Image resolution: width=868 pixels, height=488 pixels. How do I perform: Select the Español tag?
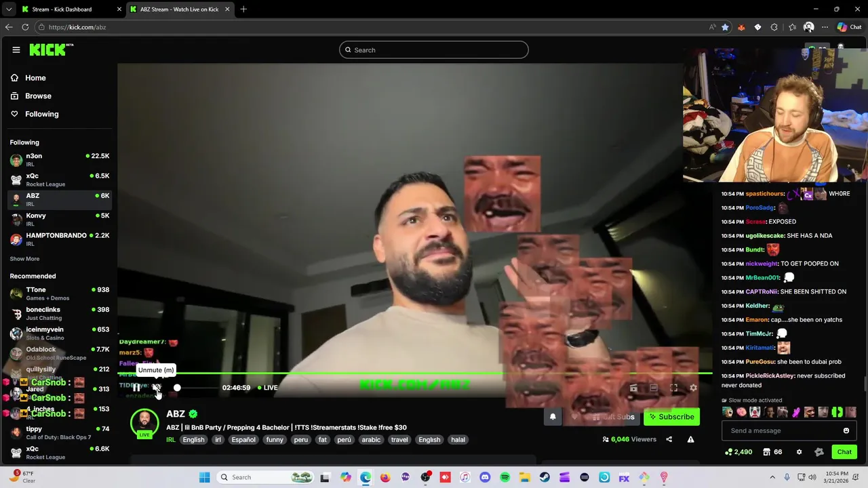[x=243, y=439]
